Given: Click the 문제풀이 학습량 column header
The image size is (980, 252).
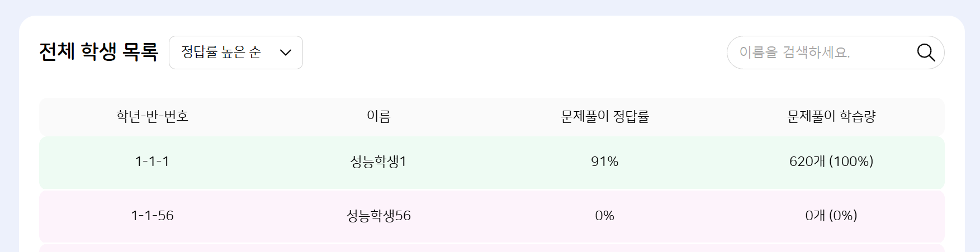Looking at the screenshot, I should click(831, 116).
